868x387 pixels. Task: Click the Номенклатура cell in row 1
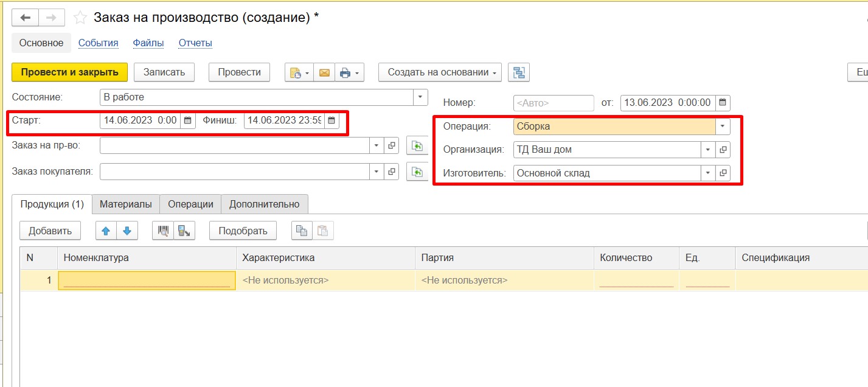146,280
